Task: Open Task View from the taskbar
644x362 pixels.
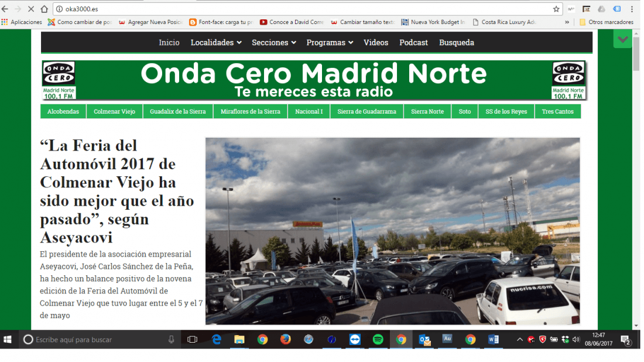Action: [x=192, y=339]
